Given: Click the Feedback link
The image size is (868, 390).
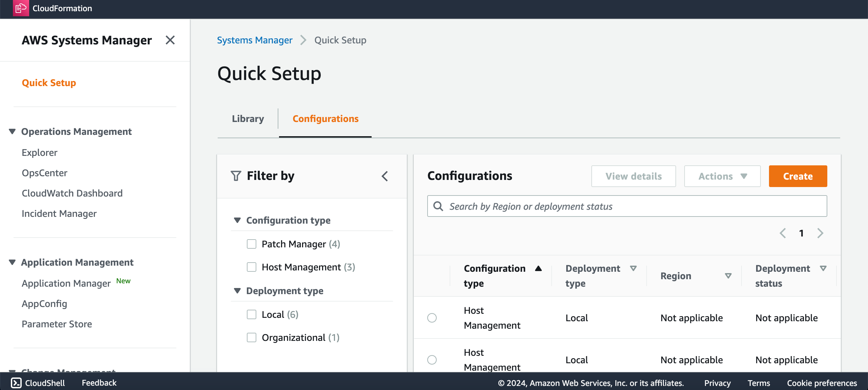Looking at the screenshot, I should click(99, 383).
